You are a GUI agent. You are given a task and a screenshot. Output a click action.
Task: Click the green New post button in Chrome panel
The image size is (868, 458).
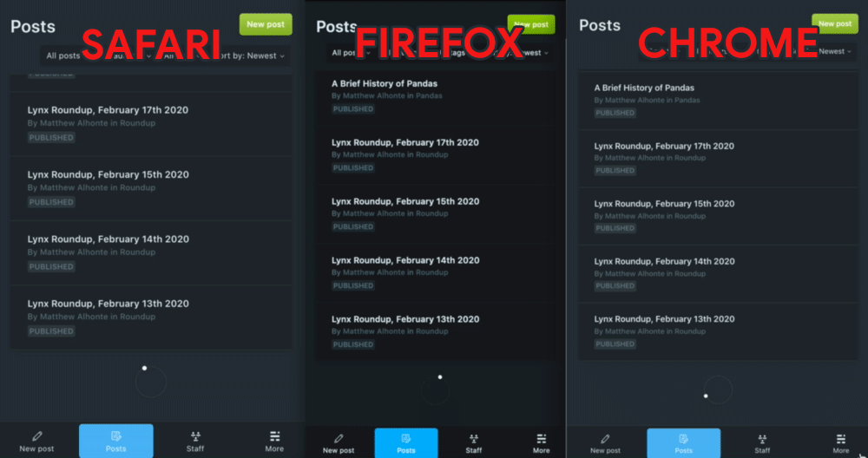pyautogui.click(x=835, y=23)
